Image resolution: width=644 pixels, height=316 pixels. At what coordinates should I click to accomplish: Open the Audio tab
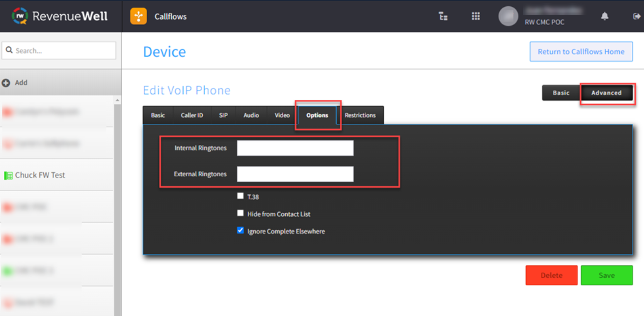point(251,115)
